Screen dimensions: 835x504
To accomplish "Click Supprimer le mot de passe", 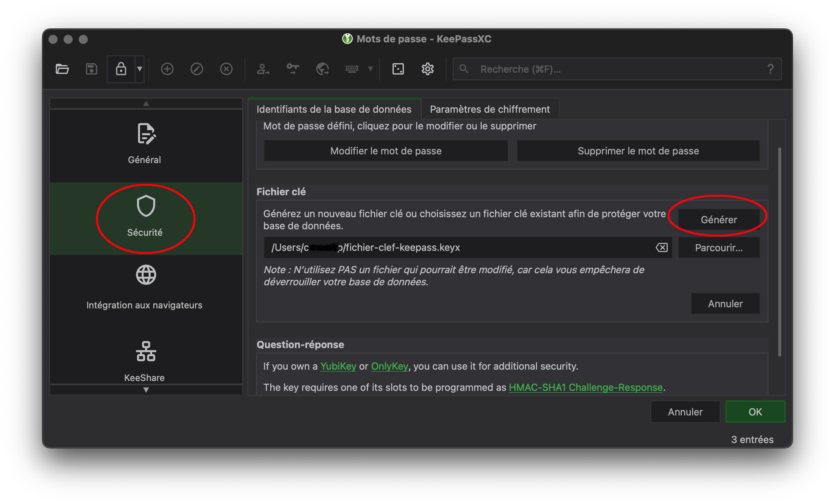I will (638, 151).
